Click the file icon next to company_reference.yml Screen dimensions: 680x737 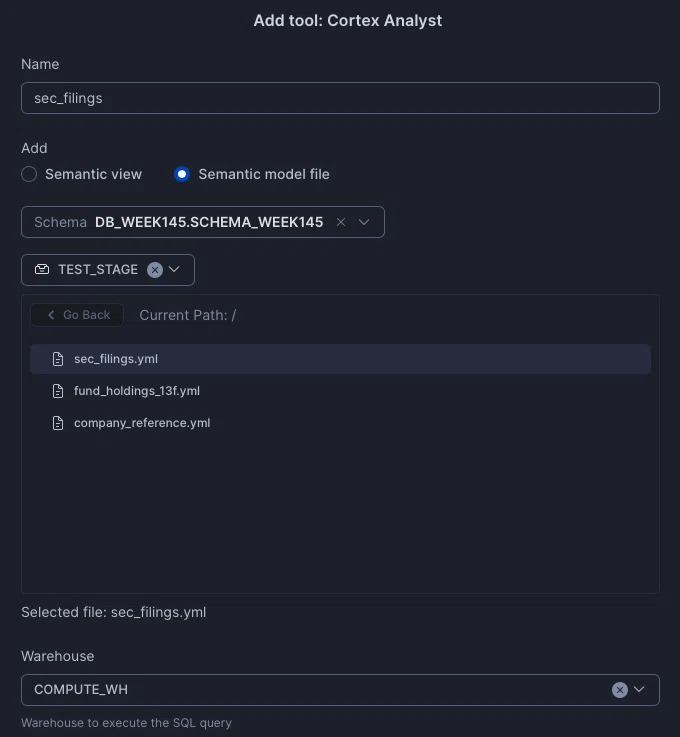(x=58, y=423)
